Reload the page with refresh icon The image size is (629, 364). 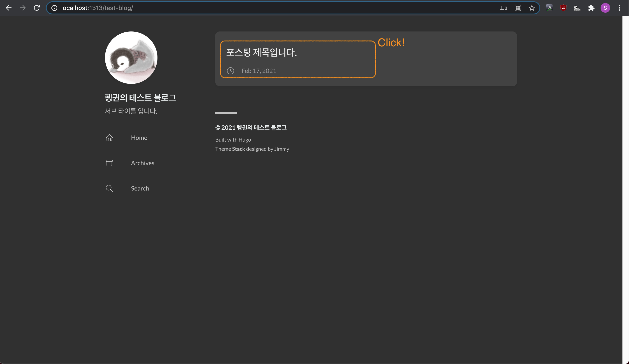[37, 8]
